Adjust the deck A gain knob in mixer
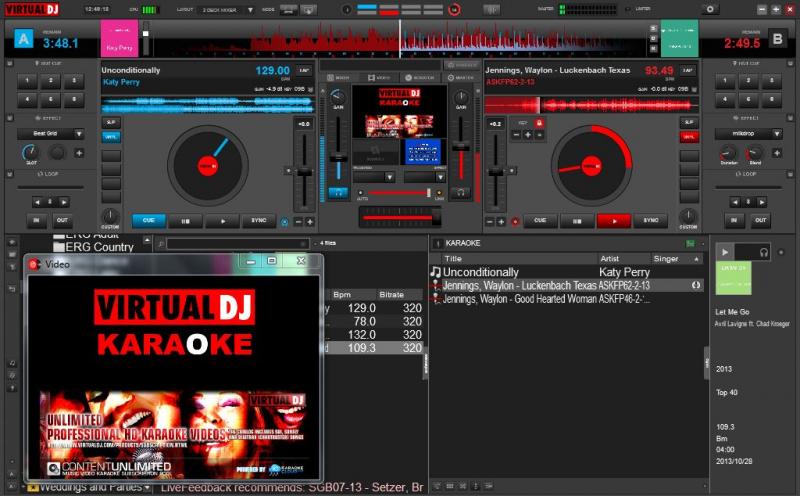This screenshot has width=800, height=496. pyautogui.click(x=337, y=96)
